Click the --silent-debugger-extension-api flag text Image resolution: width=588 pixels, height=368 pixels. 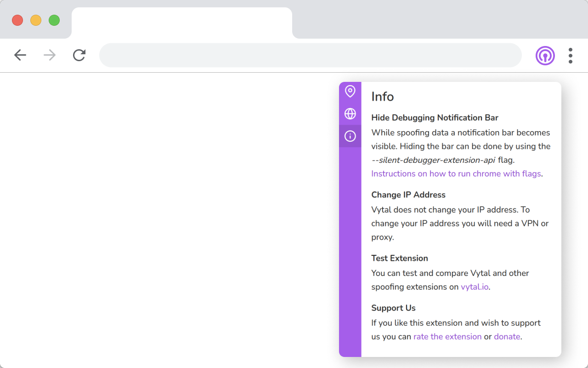(433, 160)
